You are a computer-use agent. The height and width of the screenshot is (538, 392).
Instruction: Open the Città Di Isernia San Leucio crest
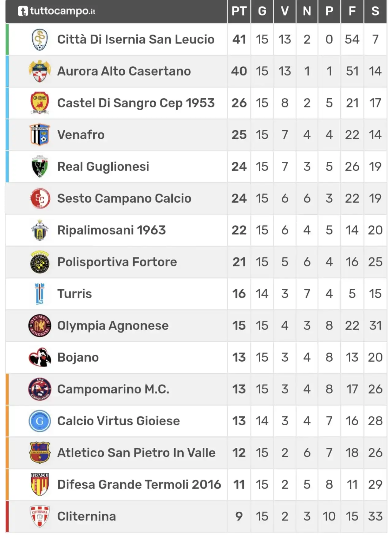pos(40,40)
